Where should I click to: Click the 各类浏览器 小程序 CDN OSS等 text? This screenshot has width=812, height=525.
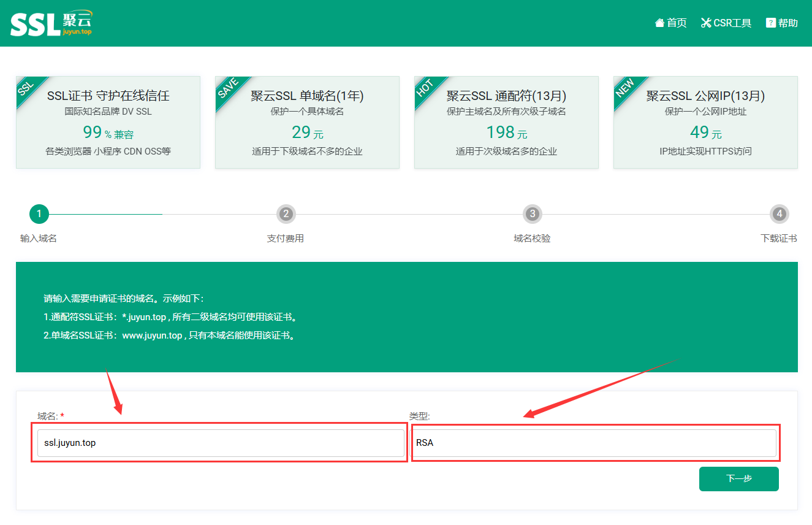click(x=108, y=151)
